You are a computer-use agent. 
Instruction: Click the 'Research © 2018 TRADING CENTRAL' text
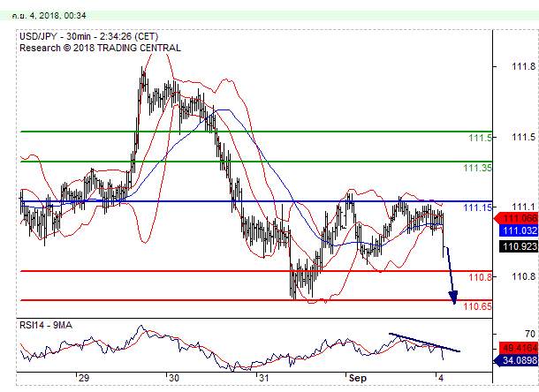[100, 48]
